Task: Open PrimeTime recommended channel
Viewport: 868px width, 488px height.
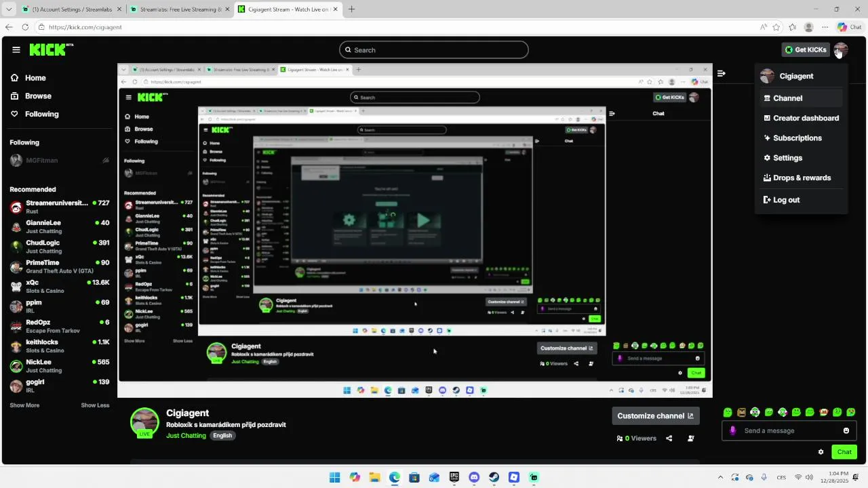Action: (59, 266)
